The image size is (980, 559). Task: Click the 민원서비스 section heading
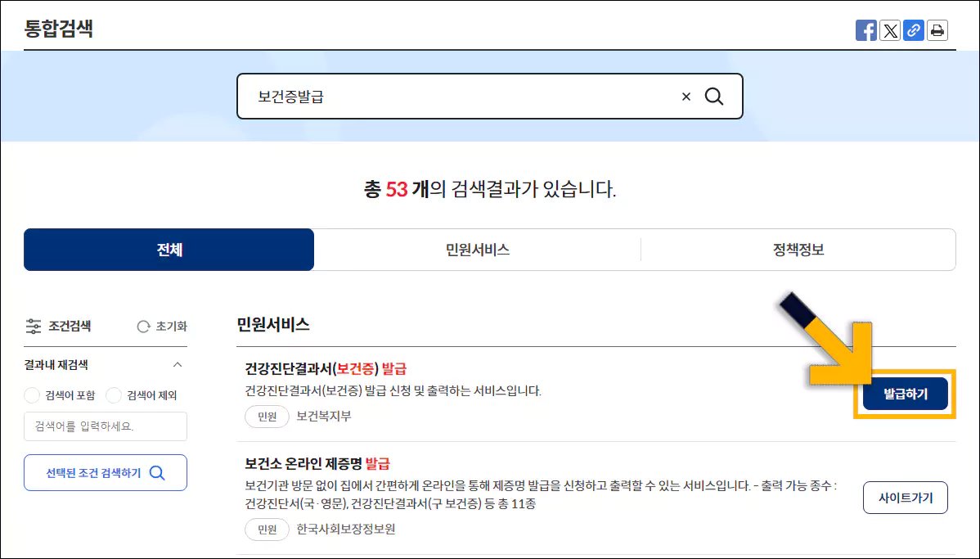(273, 325)
